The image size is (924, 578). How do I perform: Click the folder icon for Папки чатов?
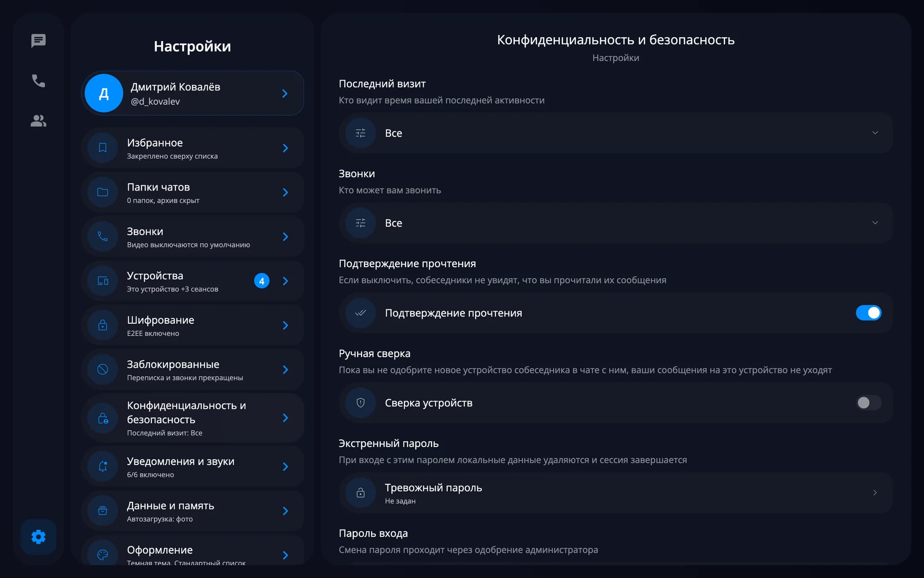coord(103,192)
